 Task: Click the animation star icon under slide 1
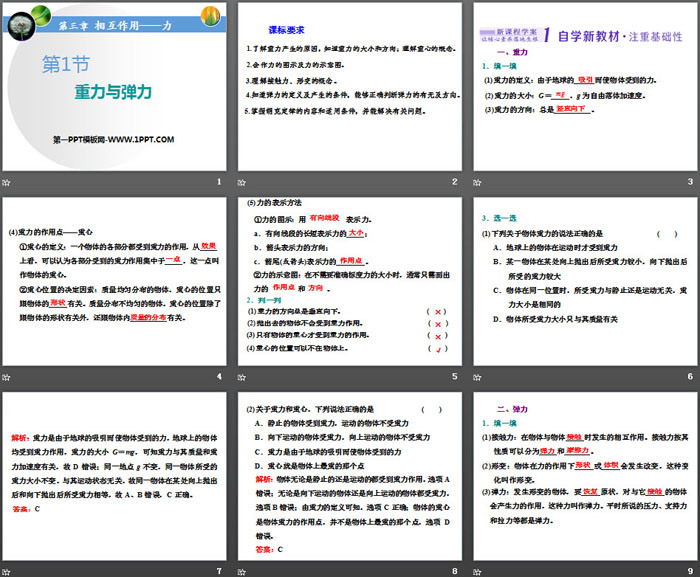point(8,181)
